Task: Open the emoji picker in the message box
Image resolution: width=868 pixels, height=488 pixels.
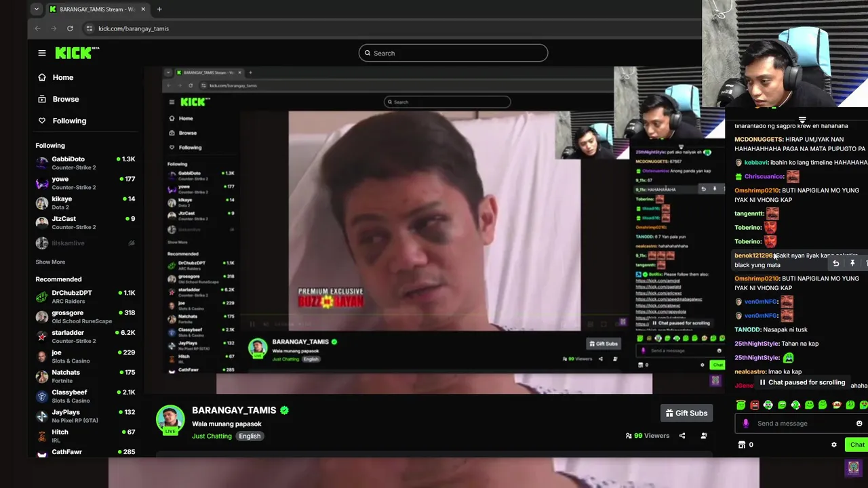Action: coord(859,424)
